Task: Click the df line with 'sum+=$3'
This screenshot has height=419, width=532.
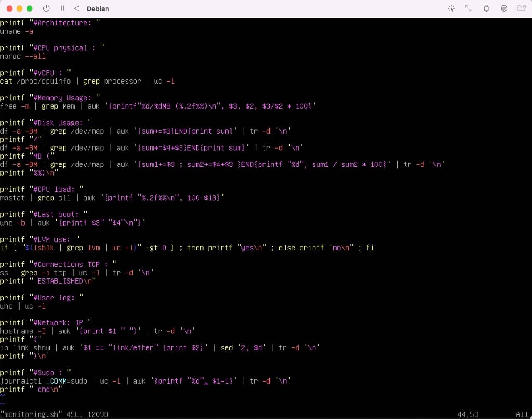Action: click(145, 131)
